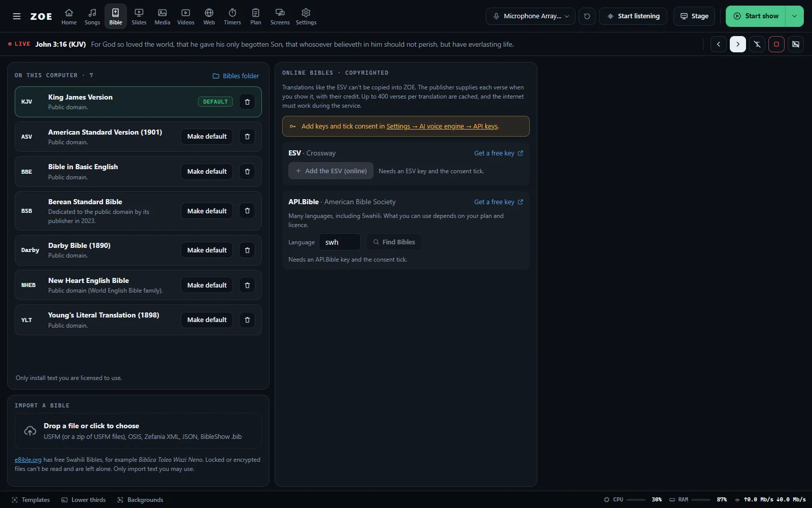Open the Bibles folder link
The width and height of the screenshot is (812, 508).
coord(236,76)
